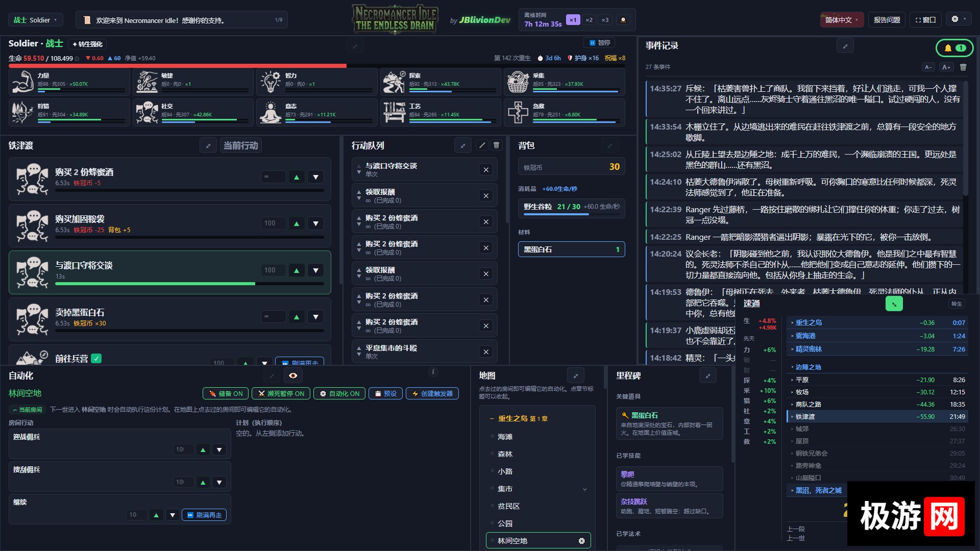Image resolution: width=980 pixels, height=551 pixels.
Task: Click the 工艺 crafting workbench icon
Action: click(x=394, y=112)
